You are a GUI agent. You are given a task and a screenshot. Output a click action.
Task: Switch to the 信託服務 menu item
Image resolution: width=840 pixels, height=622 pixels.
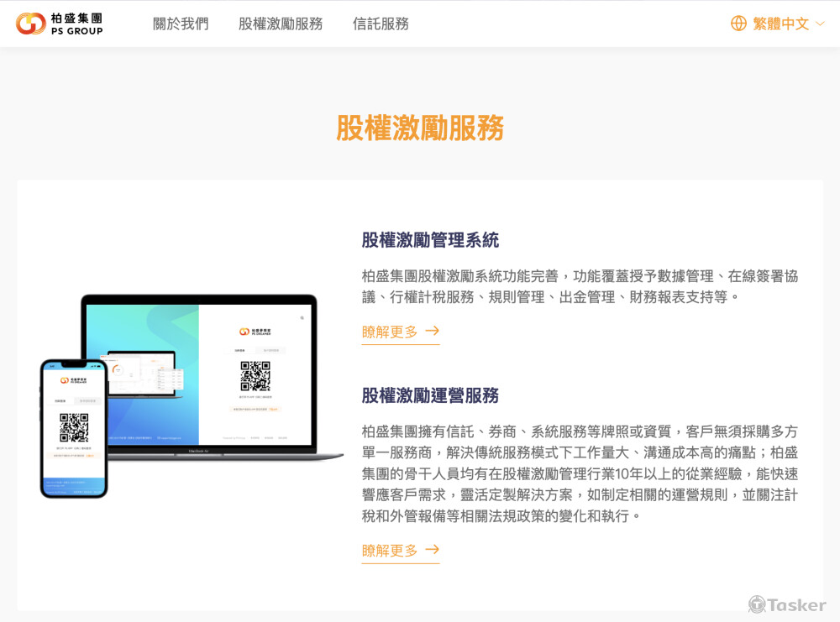click(380, 24)
